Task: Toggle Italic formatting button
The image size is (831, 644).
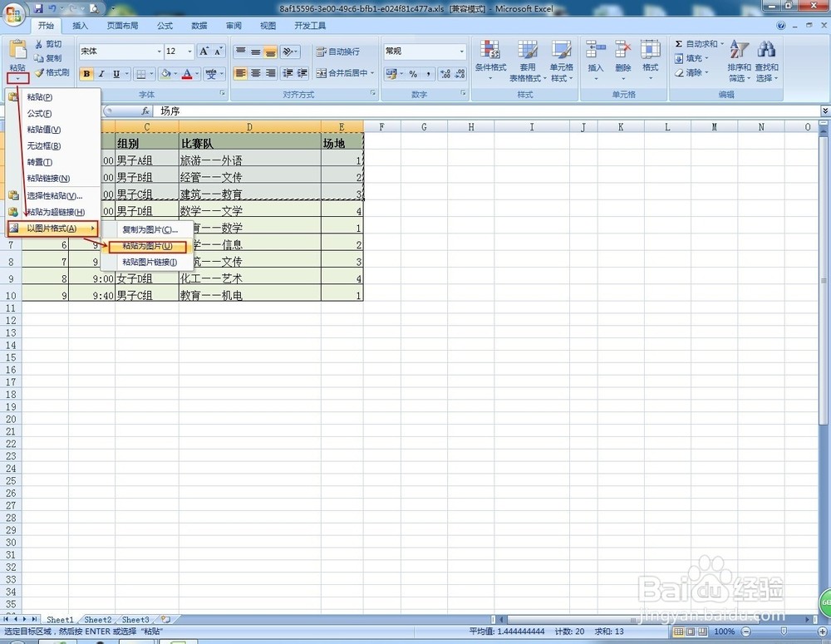Action: (x=101, y=74)
